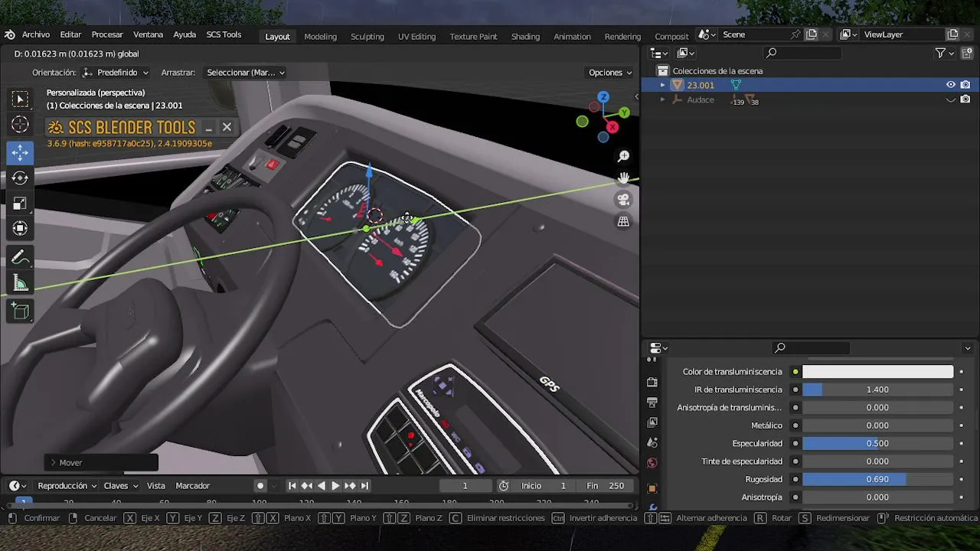
Task: Select the Transform tool
Action: [20, 229]
